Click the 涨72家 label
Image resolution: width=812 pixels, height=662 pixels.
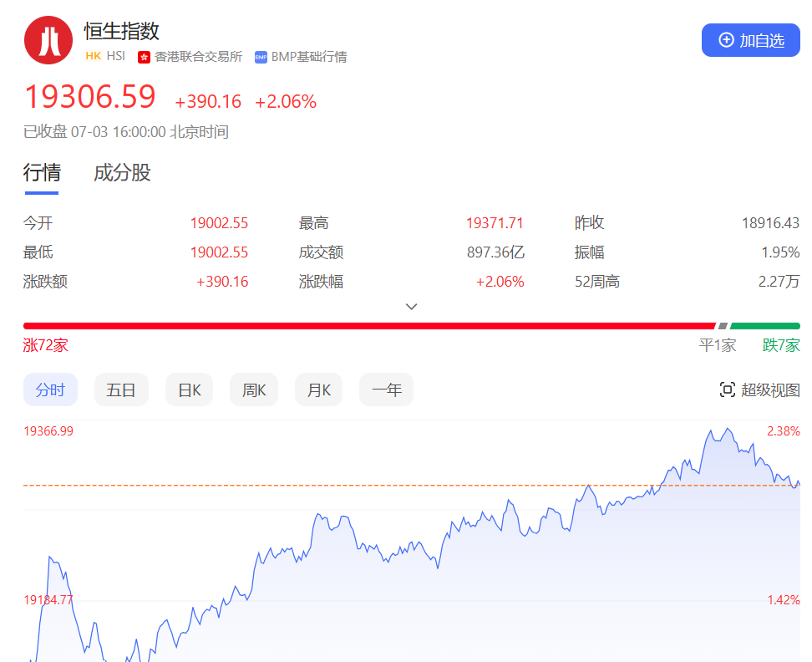tap(46, 345)
